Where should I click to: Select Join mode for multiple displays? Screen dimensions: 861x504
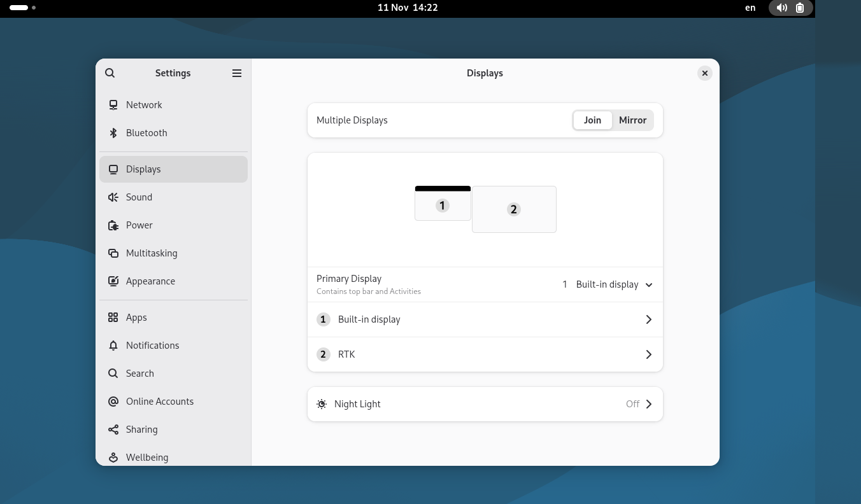click(x=592, y=120)
